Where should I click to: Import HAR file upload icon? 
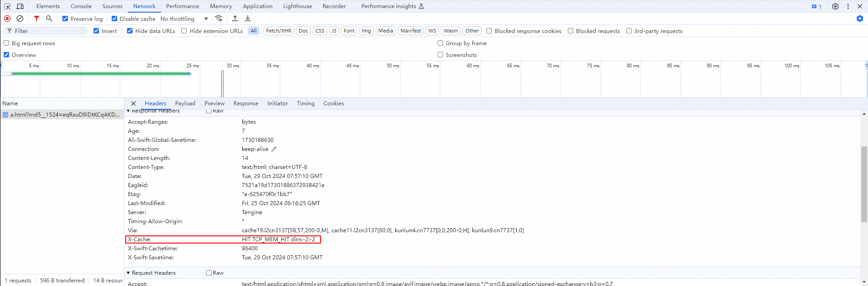click(235, 19)
